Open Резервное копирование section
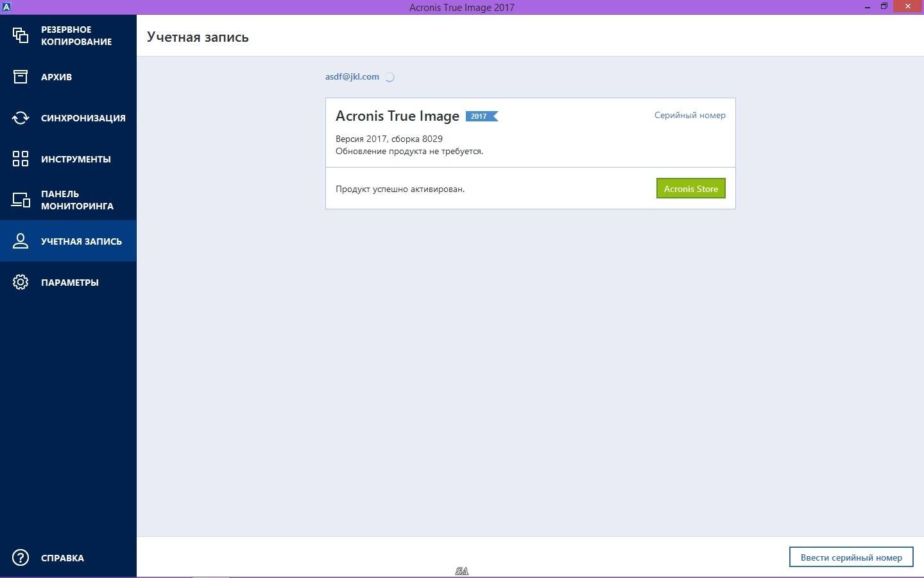924x578 pixels. tap(68, 35)
